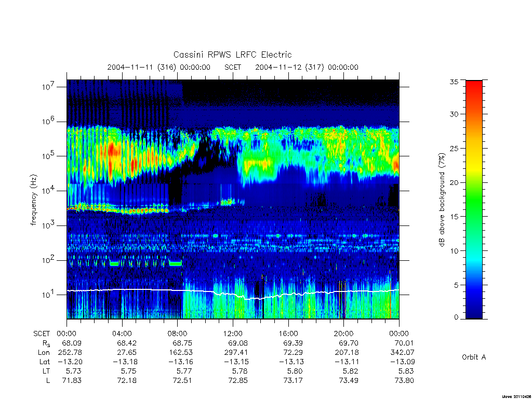Viewport: 532px width, 399px height.
Task: Click the green bar near 100 Hz at 08:00
Action: click(175, 263)
